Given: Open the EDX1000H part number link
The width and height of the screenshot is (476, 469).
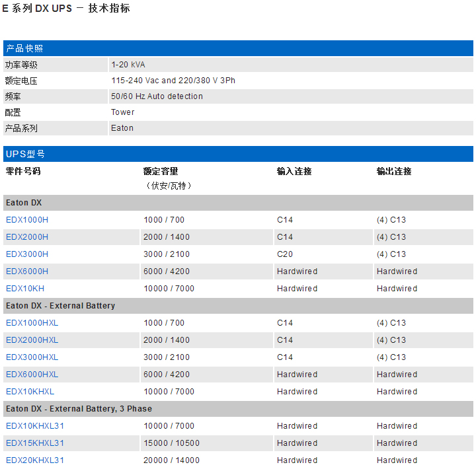Looking at the screenshot, I should 27,220.
